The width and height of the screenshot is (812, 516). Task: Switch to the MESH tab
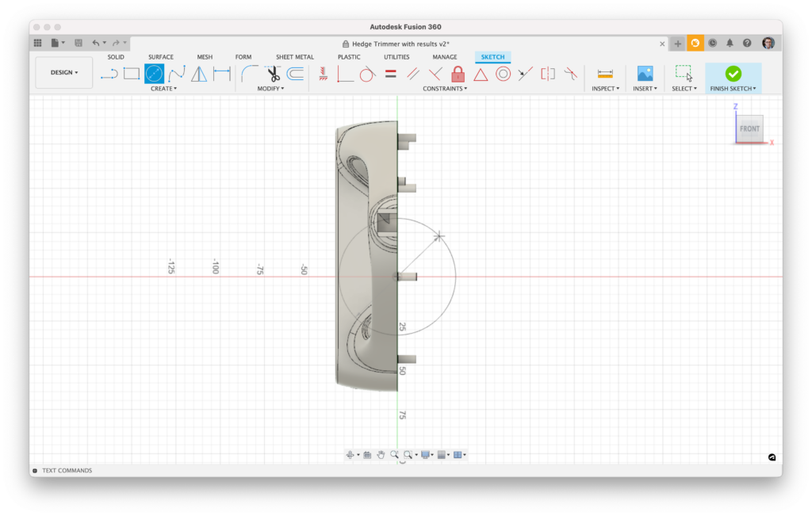[x=205, y=57]
